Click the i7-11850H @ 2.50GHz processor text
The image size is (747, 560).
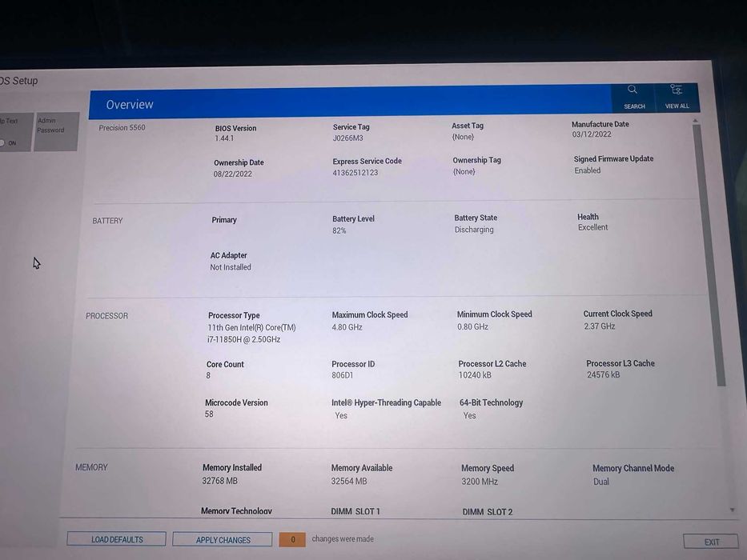point(243,339)
